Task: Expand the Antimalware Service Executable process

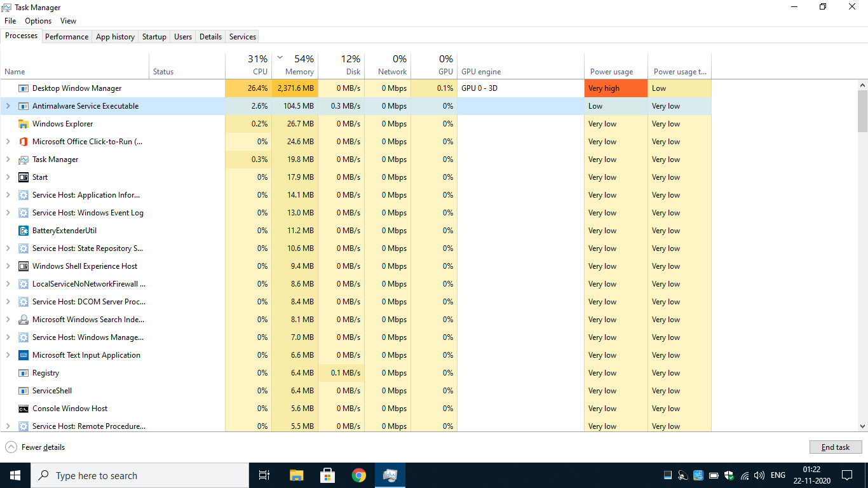Action: coord(8,106)
